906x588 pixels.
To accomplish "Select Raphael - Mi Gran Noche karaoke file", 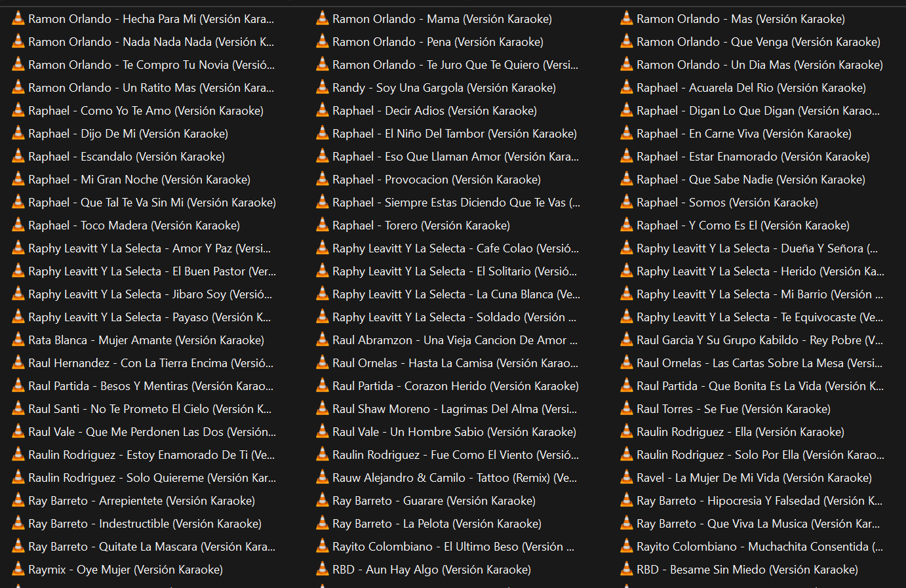I will [139, 180].
